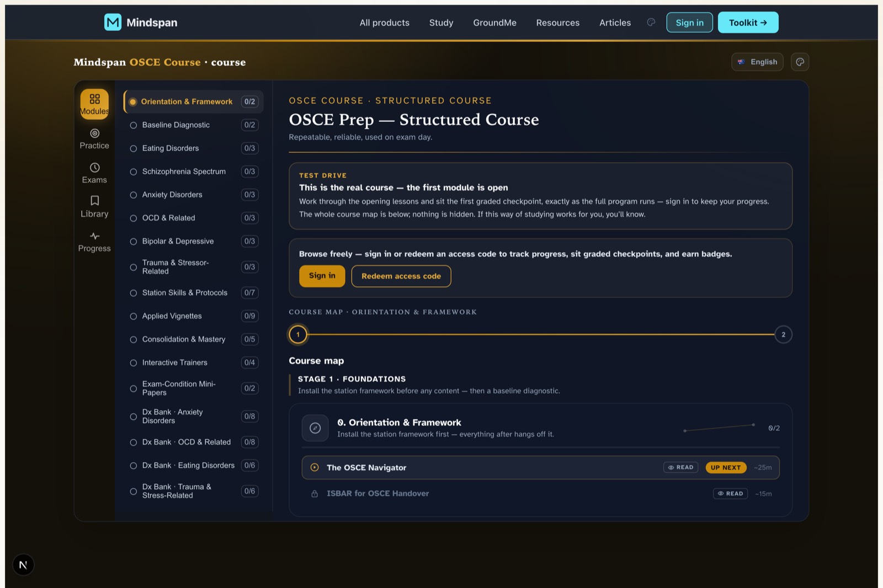This screenshot has width=883, height=588.
Task: Select Station Skills & Protocols module
Action: click(193, 293)
